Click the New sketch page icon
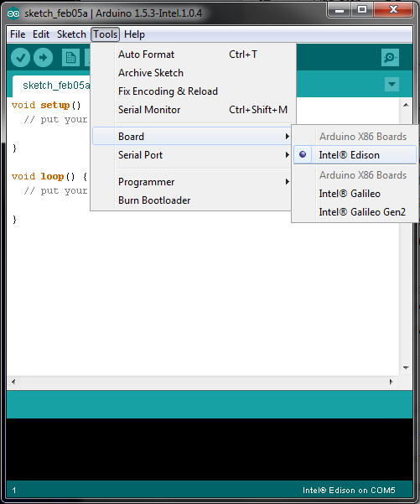This screenshot has height=504, width=420. click(x=70, y=58)
